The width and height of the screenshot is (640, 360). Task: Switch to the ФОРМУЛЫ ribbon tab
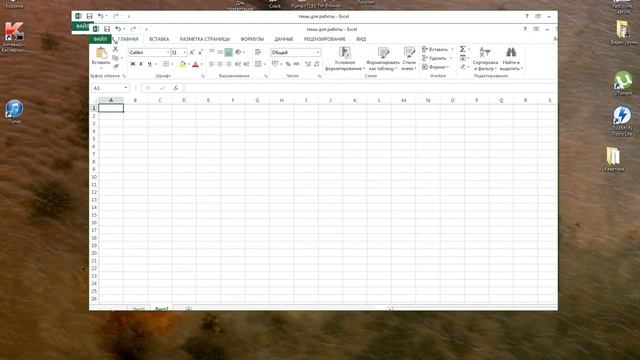252,39
